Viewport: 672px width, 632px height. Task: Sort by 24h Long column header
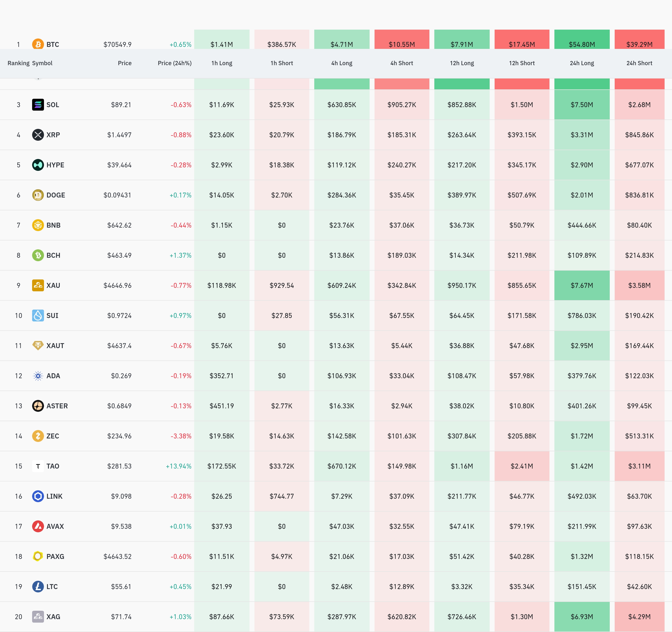point(582,63)
